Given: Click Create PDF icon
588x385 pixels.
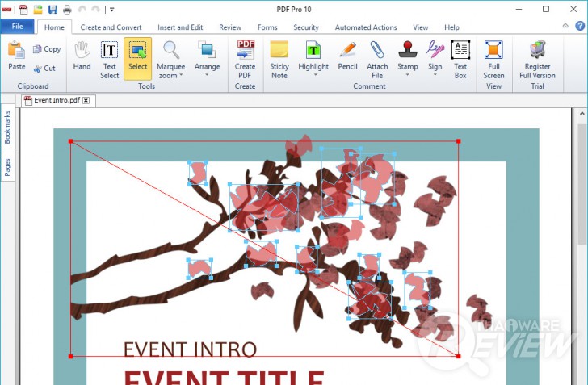Looking at the screenshot, I should click(246, 50).
